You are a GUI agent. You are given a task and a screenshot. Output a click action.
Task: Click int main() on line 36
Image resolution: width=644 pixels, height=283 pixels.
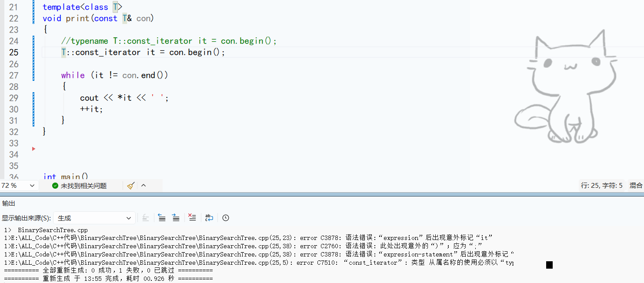click(66, 176)
